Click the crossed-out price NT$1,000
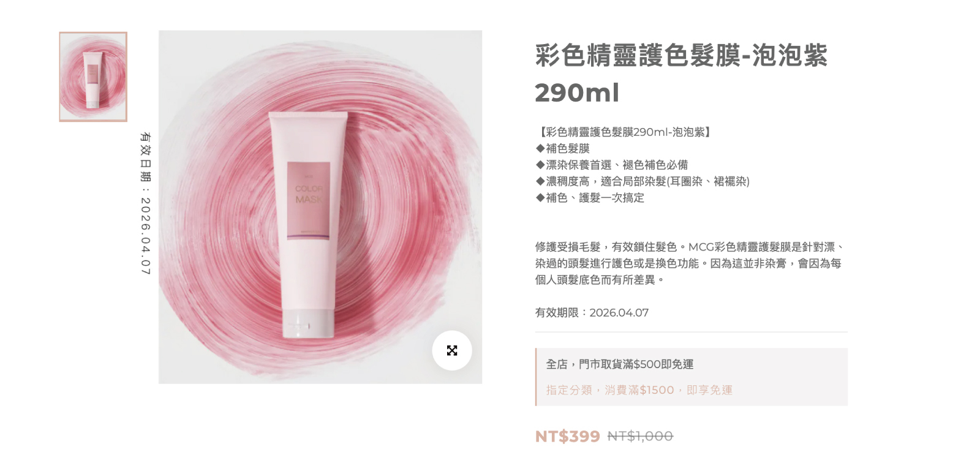Screen dimensions: 980x452 640,436
